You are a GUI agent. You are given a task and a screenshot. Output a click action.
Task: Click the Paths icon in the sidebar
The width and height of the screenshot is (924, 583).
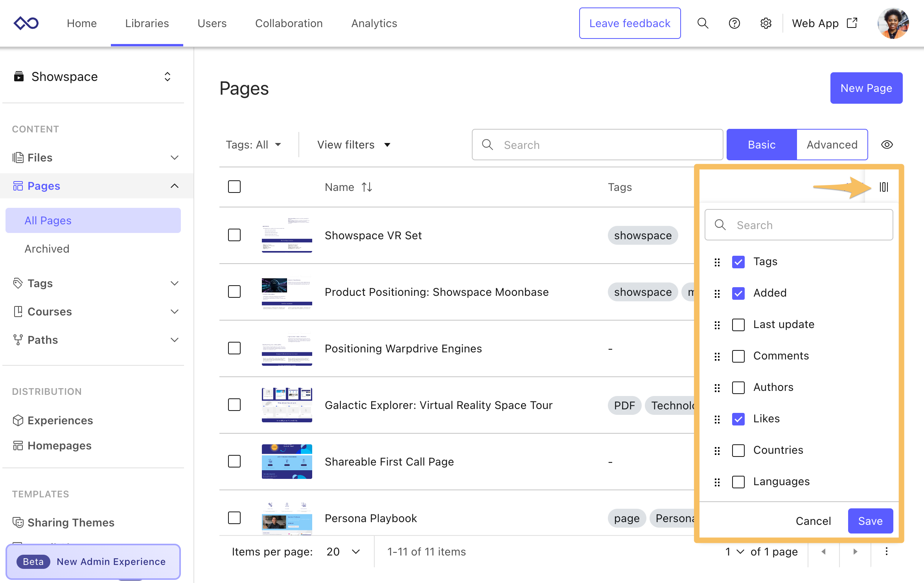click(x=18, y=339)
